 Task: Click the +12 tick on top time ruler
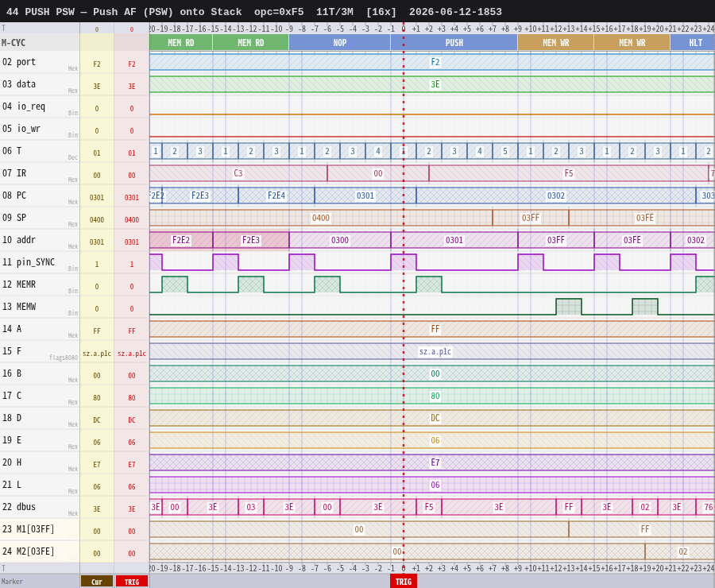(556, 29)
